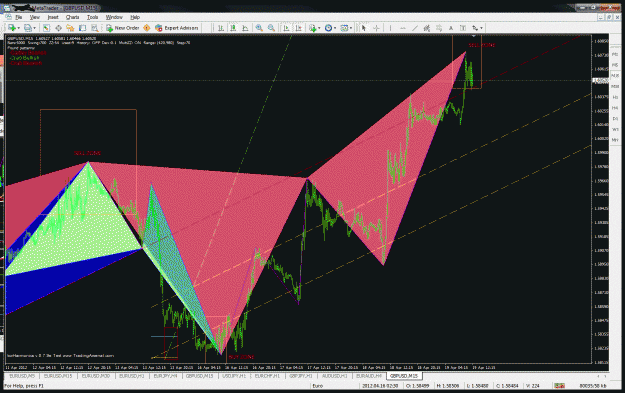Expand the Templates dropdown arrow
The height and width of the screenshot is (393, 625).
351,28
